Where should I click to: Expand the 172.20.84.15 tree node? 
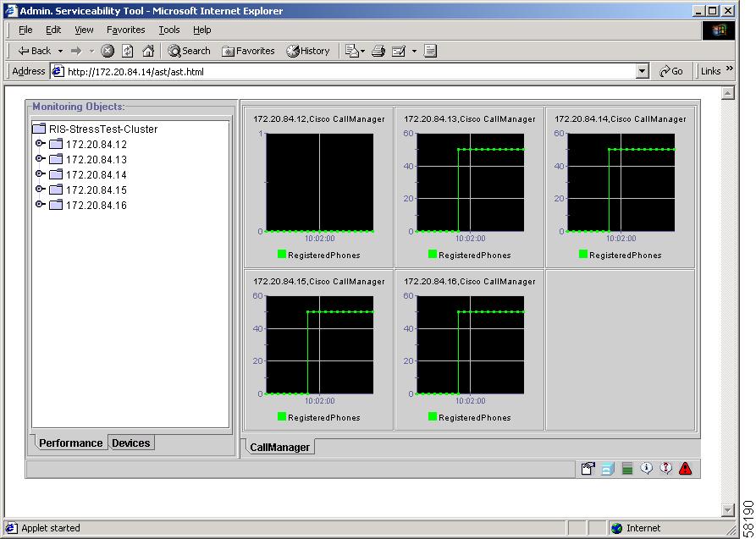click(41, 189)
